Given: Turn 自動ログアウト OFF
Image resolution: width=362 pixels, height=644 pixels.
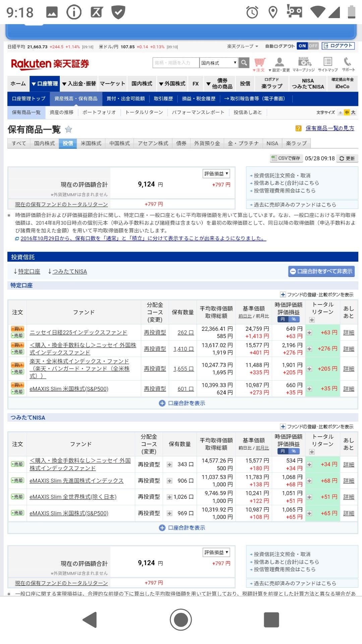Looking at the screenshot, I should (313, 46).
